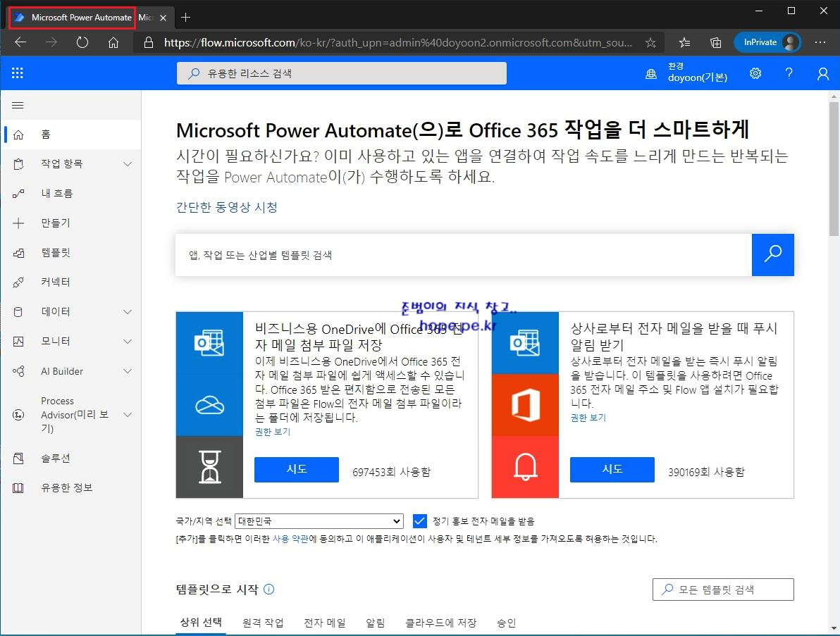This screenshot has height=636, width=840.
Task: Open the account profile icon
Action: point(823,73)
